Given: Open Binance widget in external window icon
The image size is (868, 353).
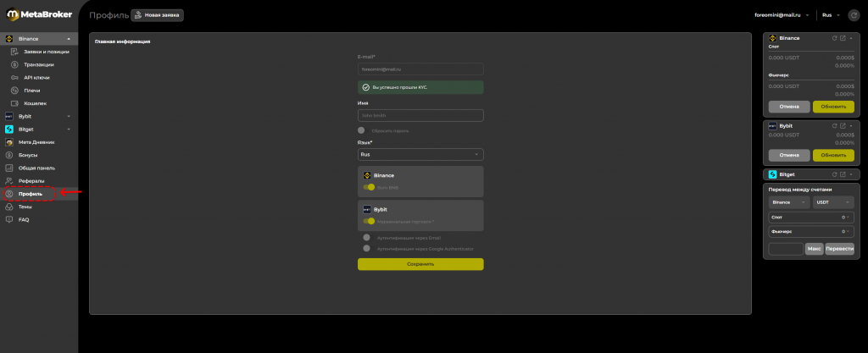Looking at the screenshot, I should pos(843,38).
